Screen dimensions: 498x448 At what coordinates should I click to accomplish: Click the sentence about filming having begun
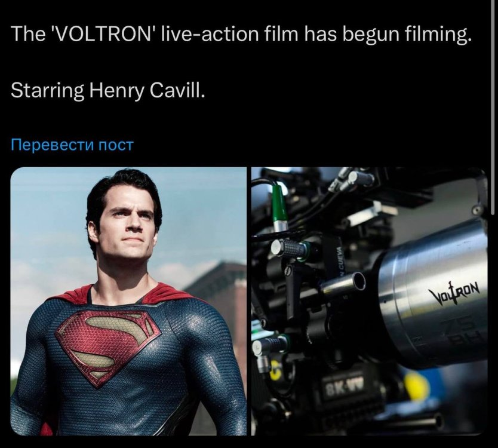coord(241,33)
